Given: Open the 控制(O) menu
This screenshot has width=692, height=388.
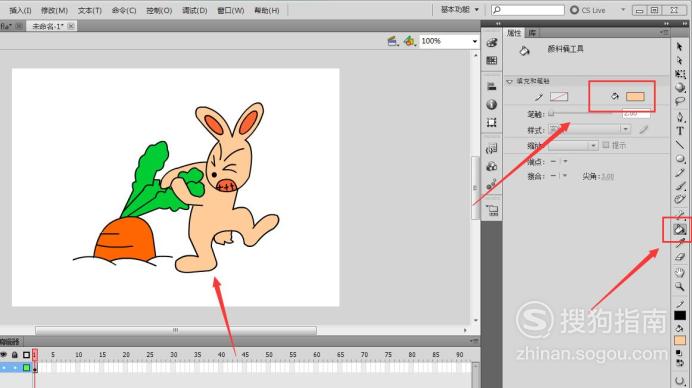Looking at the screenshot, I should [159, 10].
